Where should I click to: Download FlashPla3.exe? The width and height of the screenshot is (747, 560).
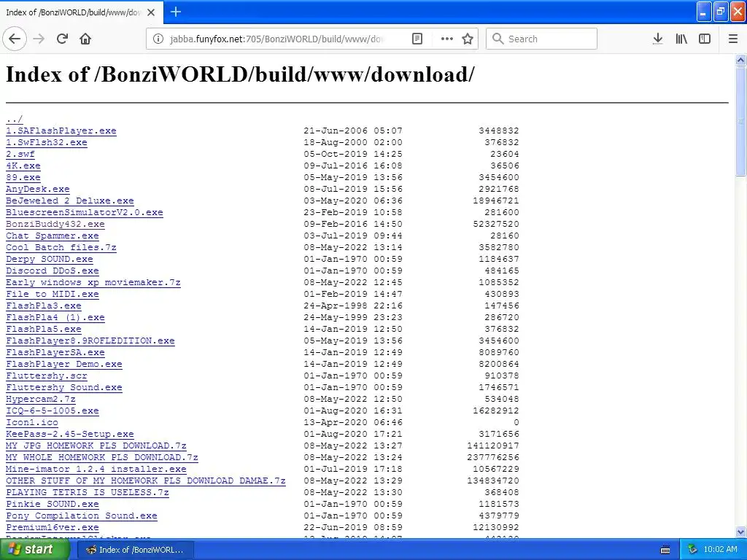43,306
